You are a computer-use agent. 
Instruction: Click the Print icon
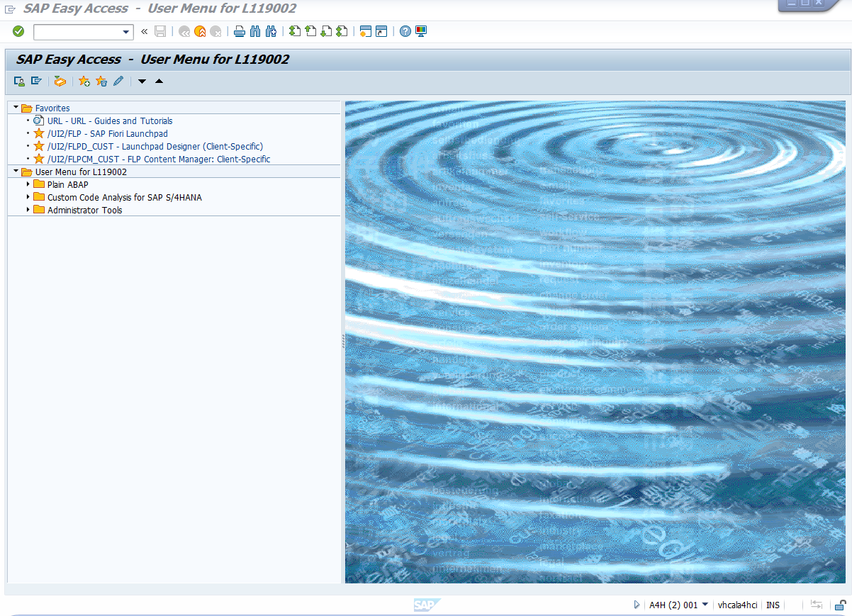pos(240,31)
